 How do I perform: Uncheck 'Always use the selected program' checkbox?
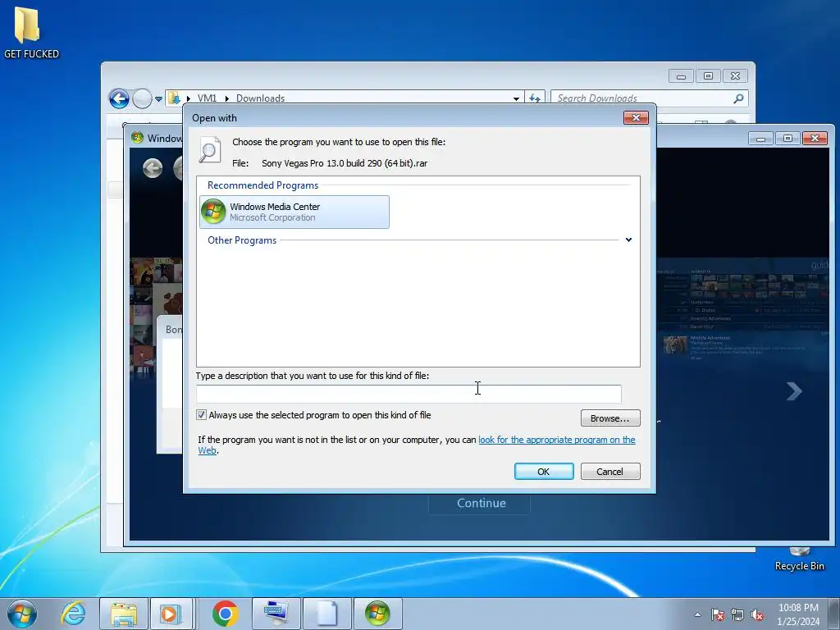(202, 415)
